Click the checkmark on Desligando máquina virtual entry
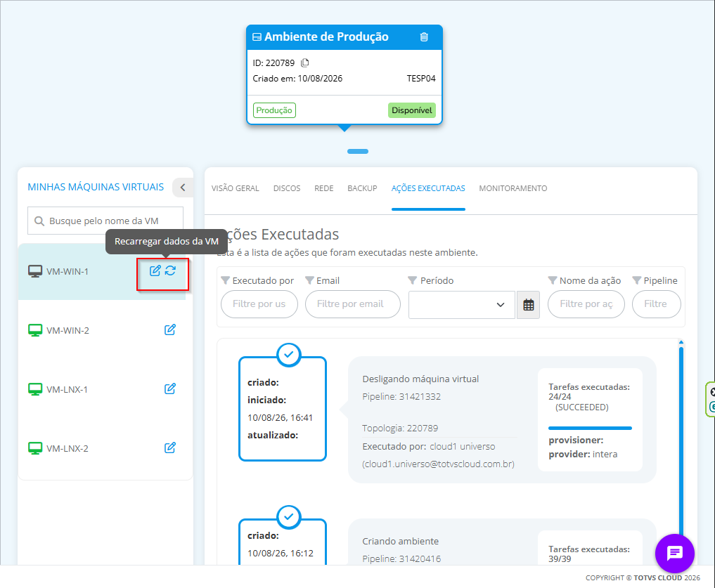715x588 pixels. tap(289, 355)
